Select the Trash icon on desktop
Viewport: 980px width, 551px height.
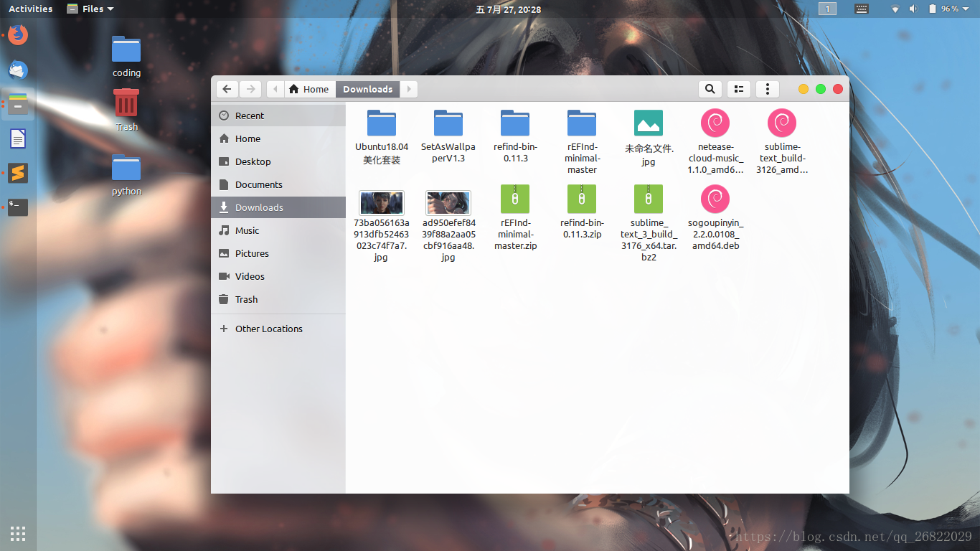(x=126, y=110)
